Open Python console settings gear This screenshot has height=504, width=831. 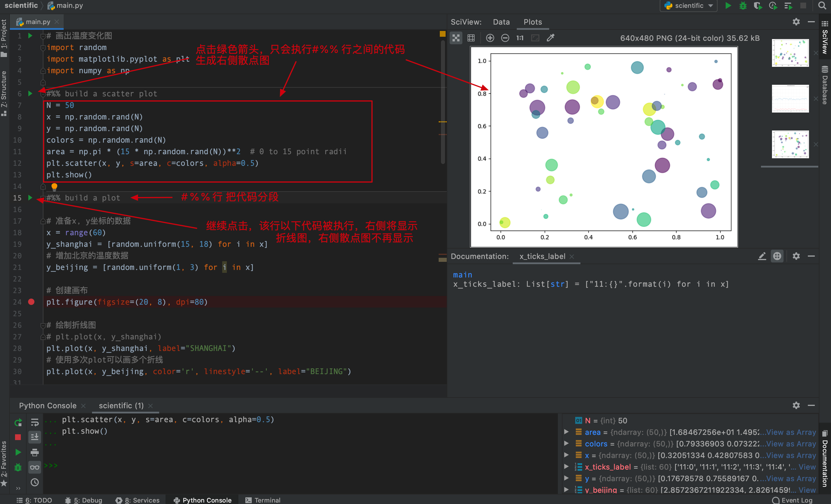pos(796,405)
